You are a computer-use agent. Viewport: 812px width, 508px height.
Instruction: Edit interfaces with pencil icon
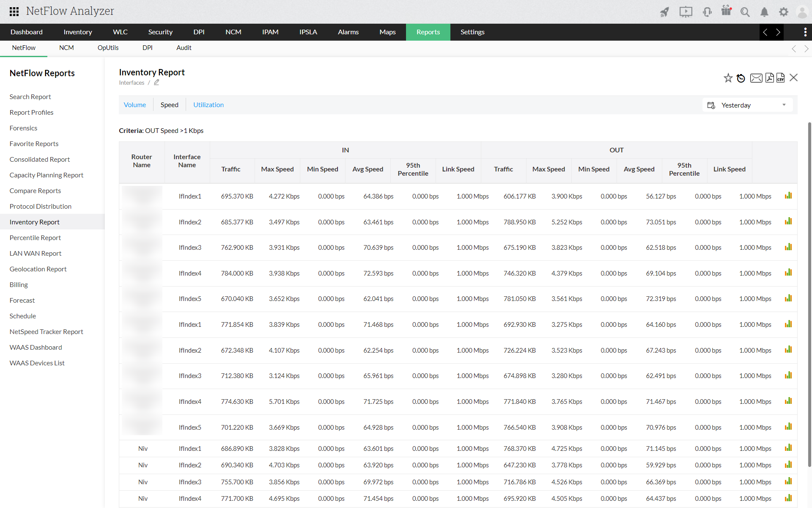click(156, 83)
